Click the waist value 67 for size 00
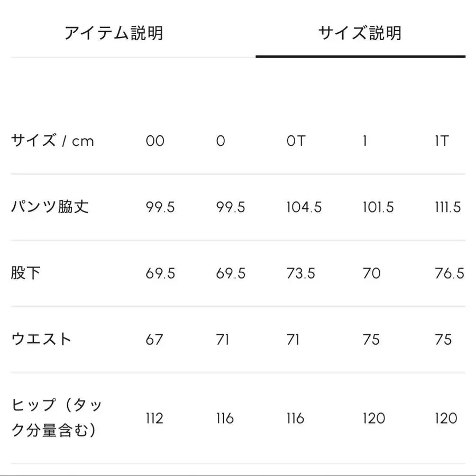The image size is (476, 476). tap(154, 340)
